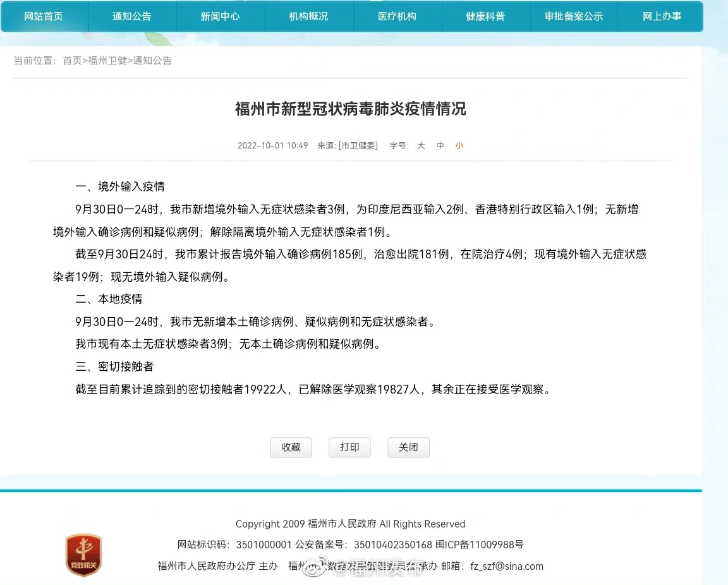Open the 新闻中心 menu item

[x=220, y=16]
